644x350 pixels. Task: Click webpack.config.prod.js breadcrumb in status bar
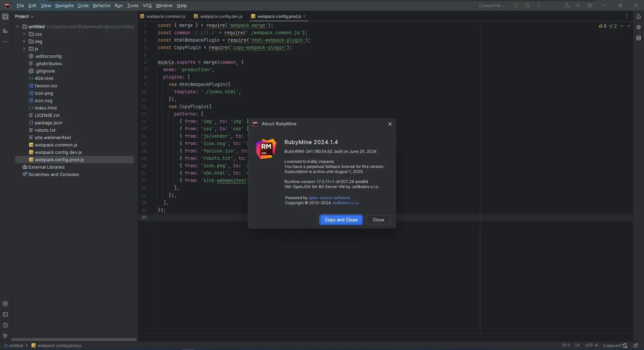point(56,345)
